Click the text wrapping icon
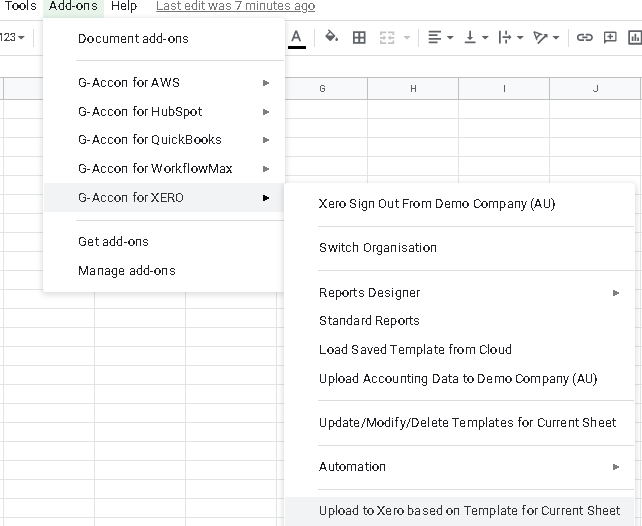The height and width of the screenshot is (526, 642). (x=504, y=37)
